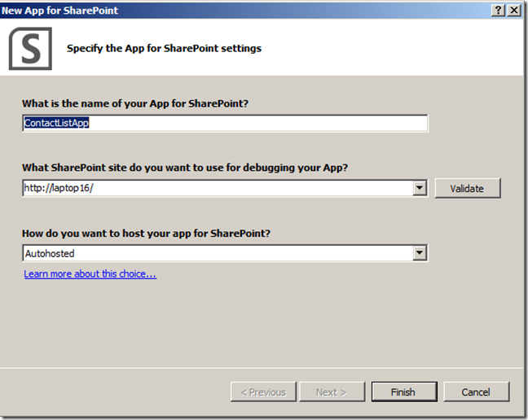Click the Next button

click(x=332, y=392)
